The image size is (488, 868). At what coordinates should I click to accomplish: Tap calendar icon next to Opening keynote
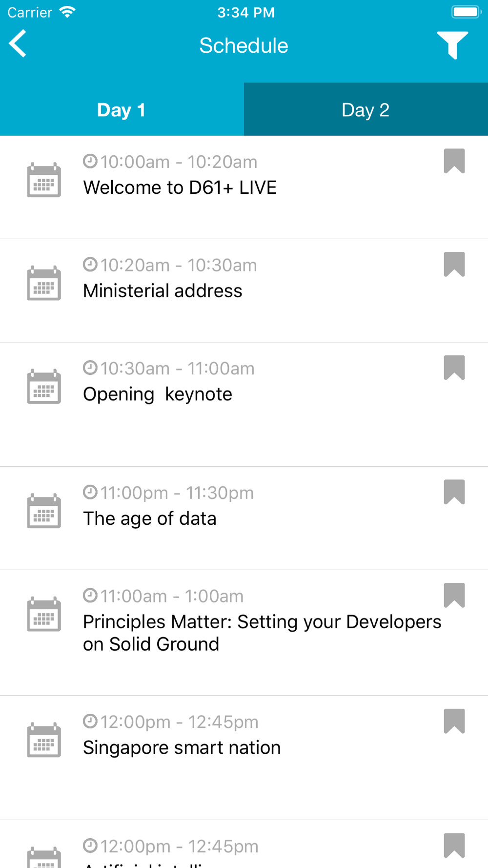pos(44,386)
